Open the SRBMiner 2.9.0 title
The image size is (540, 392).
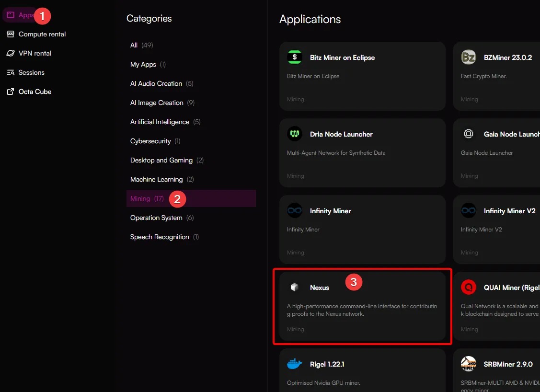click(x=508, y=364)
